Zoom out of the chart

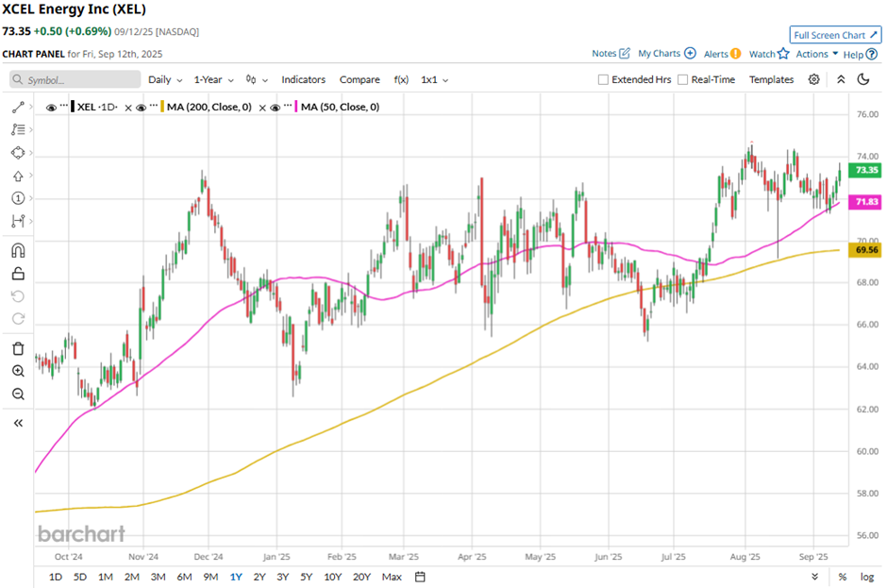18,394
